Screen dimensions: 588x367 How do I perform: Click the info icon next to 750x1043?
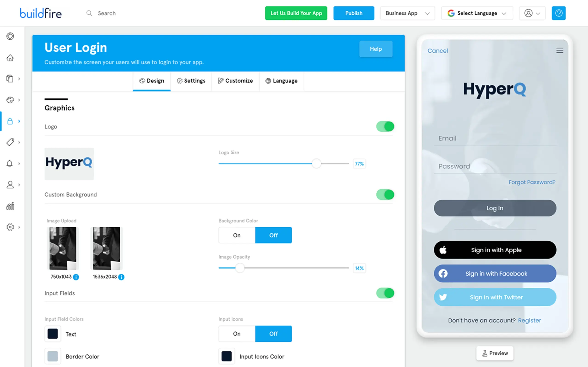click(76, 277)
